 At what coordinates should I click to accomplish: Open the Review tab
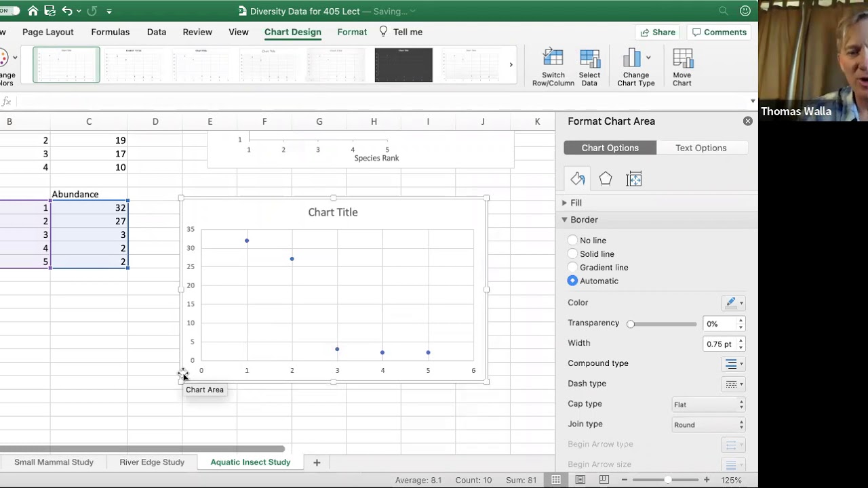[197, 32]
